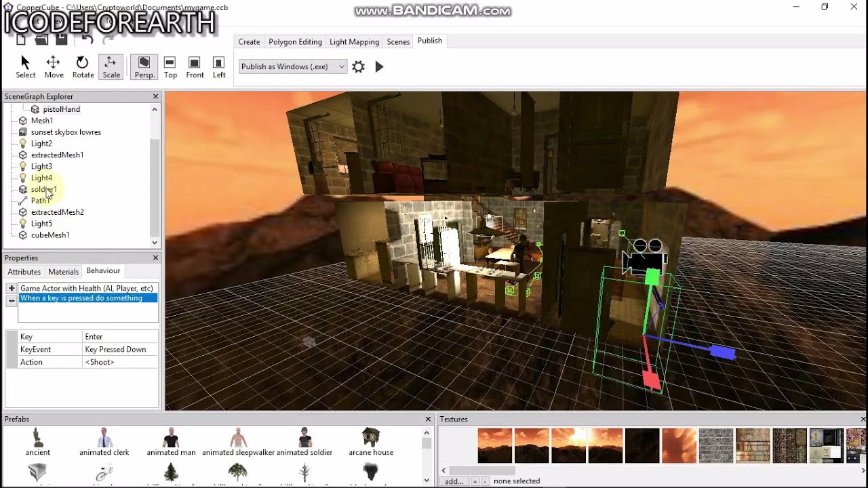The height and width of the screenshot is (488, 868).
Task: Click the Save floppy disk icon
Action: (x=62, y=39)
